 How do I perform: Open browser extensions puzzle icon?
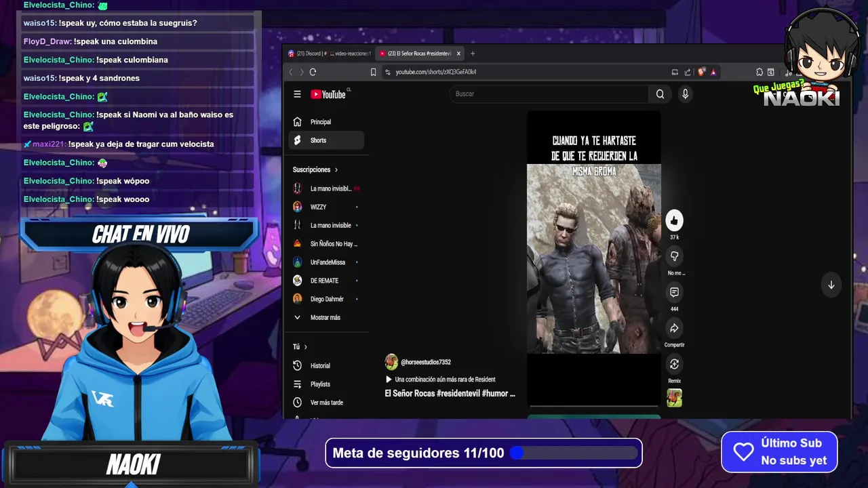(x=759, y=72)
